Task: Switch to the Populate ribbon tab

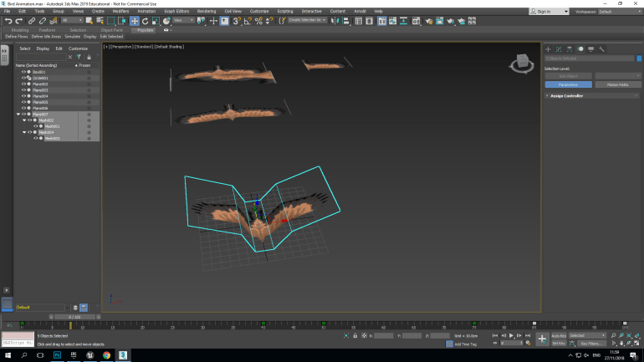Action: coord(145,30)
